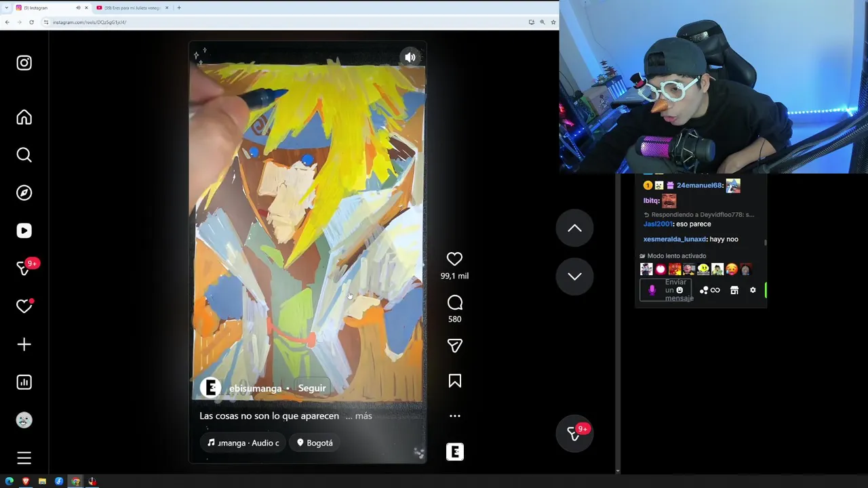
Task: Open the install-app icon in the address bar
Action: (x=531, y=22)
